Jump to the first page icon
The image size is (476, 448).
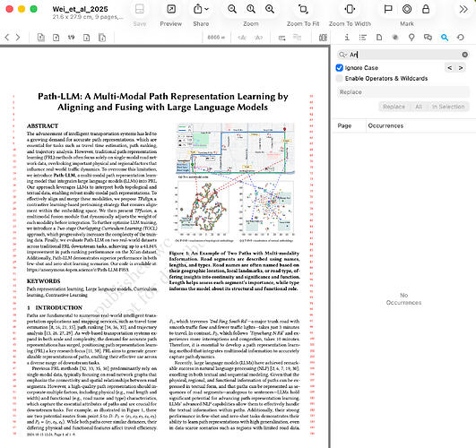pyautogui.click(x=40, y=38)
